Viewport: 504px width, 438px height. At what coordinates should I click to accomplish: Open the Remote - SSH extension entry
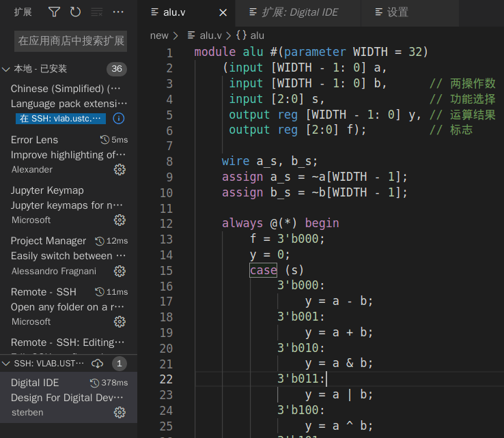(x=68, y=306)
